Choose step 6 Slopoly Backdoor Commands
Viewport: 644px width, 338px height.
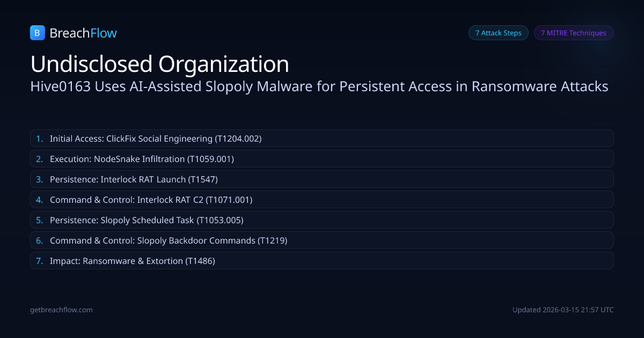coord(321,240)
